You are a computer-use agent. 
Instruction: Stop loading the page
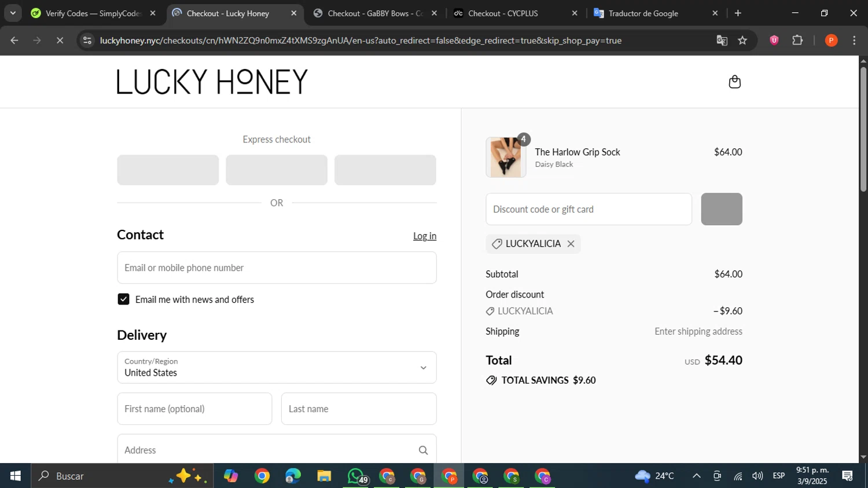point(60,41)
